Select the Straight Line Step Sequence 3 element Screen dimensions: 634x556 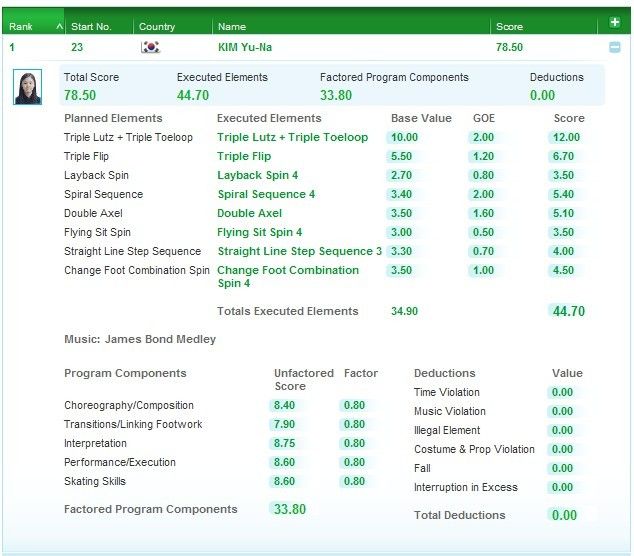tap(300, 252)
